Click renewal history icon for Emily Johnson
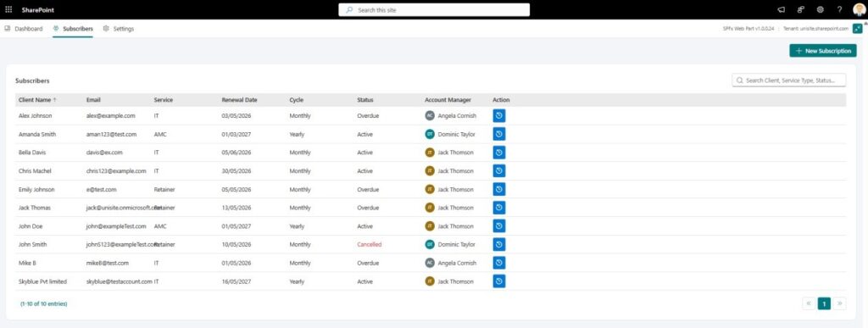Screen dimensions: 868x328 click(x=498, y=189)
